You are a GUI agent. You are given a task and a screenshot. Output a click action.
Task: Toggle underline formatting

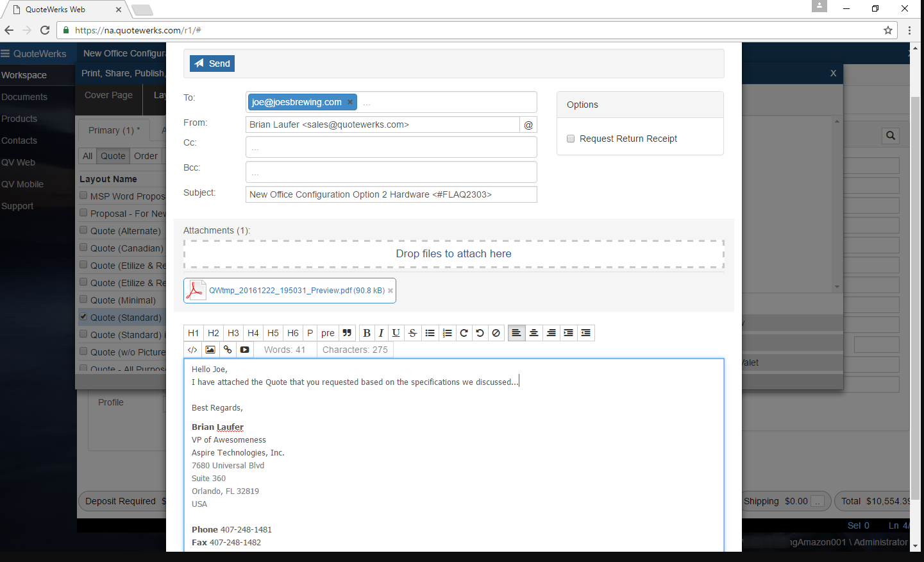point(396,333)
